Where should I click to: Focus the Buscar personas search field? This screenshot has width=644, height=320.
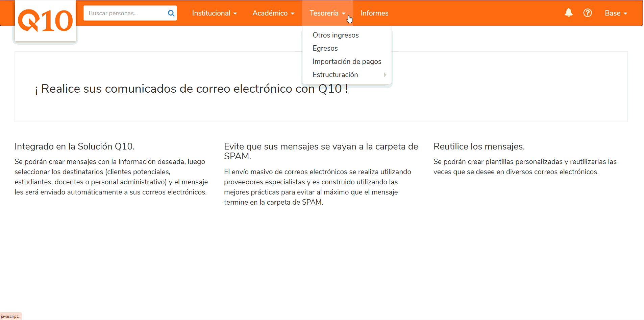tap(130, 13)
